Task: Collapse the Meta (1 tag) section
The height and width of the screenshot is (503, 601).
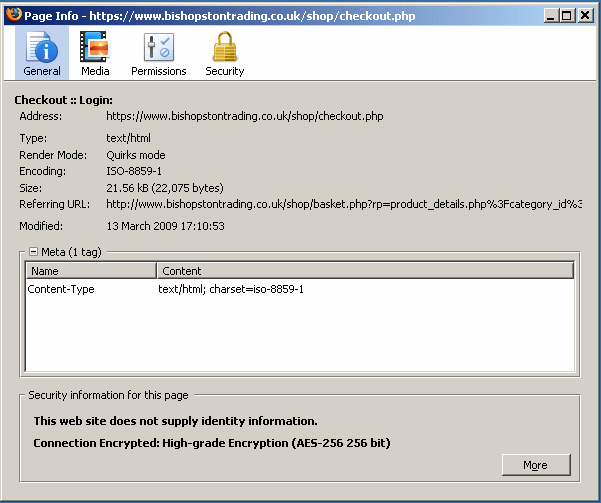Action: point(33,252)
